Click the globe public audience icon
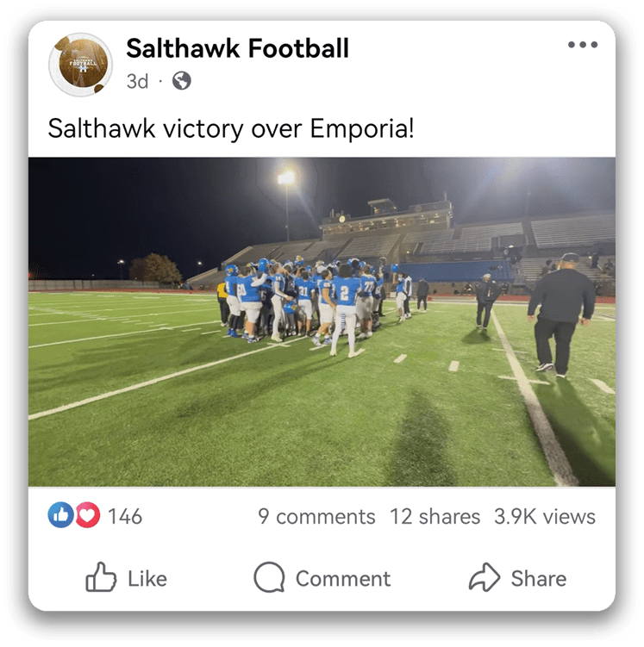The width and height of the screenshot is (644, 647). (x=182, y=80)
